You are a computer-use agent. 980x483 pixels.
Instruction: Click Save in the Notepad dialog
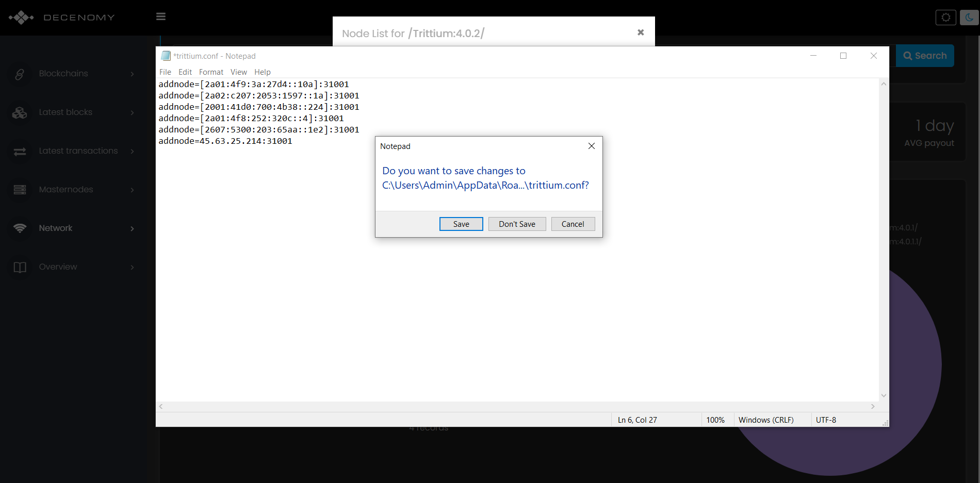(x=461, y=224)
